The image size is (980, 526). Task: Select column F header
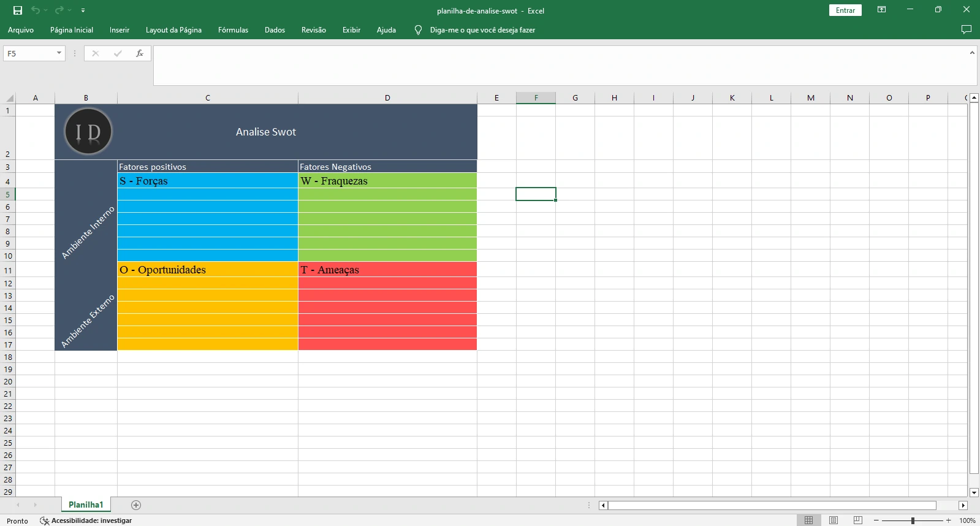(x=536, y=97)
